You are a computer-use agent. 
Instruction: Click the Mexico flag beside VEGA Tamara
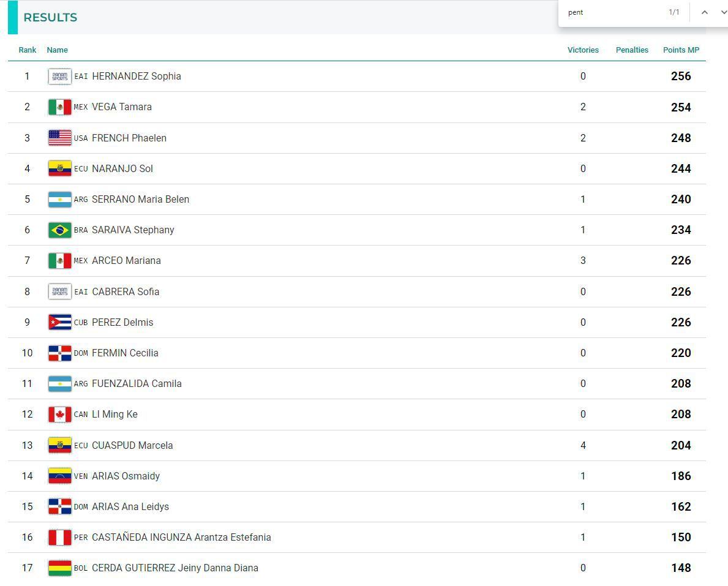point(60,107)
